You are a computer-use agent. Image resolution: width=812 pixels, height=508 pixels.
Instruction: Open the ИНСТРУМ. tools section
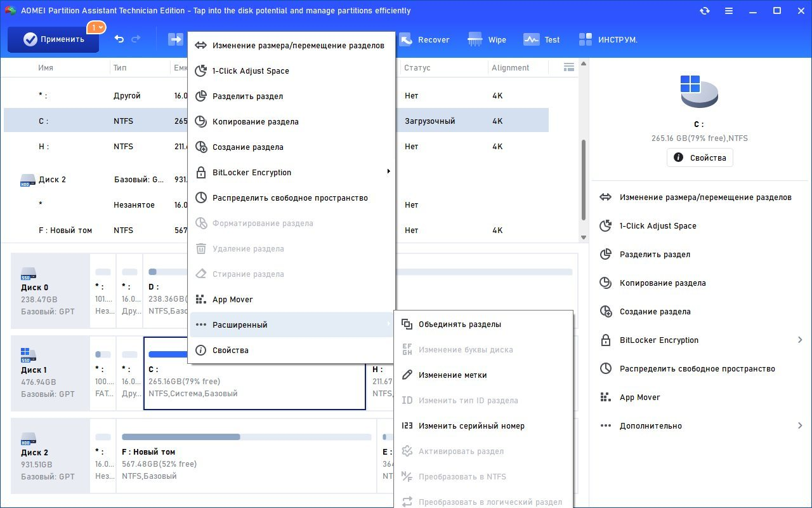[x=608, y=39]
